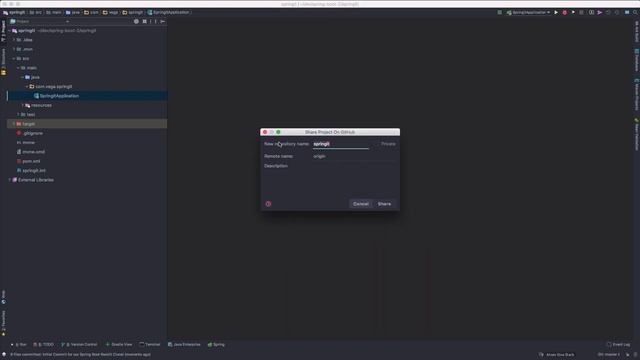This screenshot has width=640, height=360.
Task: Click the SpringitApplication breadcrumb in navigation bar
Action: click(169, 13)
